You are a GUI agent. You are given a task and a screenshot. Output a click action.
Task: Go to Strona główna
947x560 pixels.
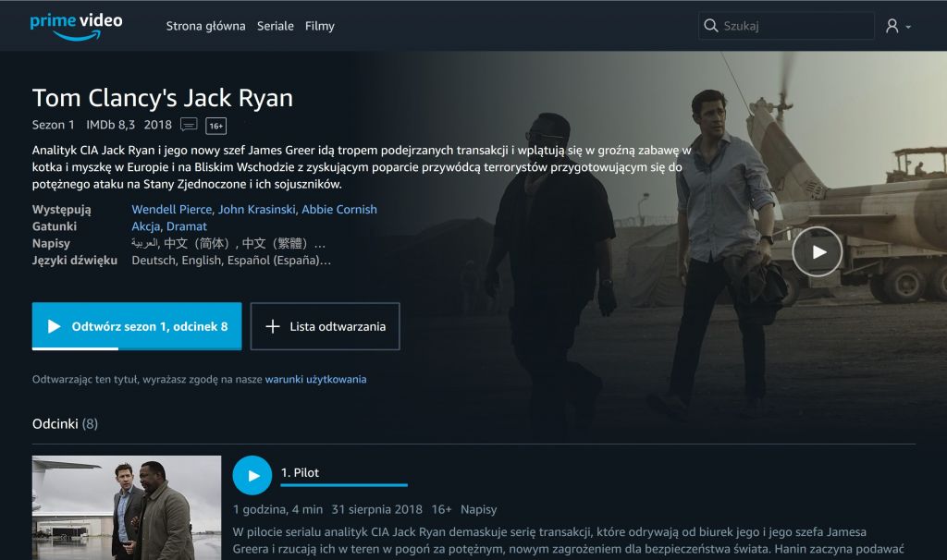pyautogui.click(x=205, y=26)
